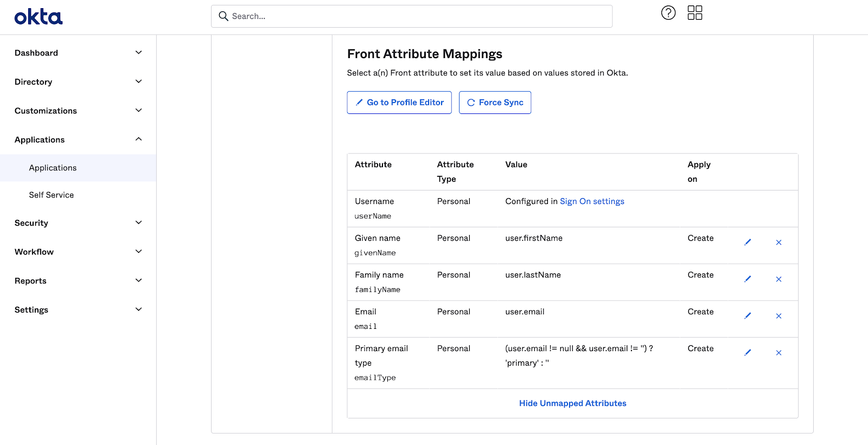
Task: Click the familyName attribute code
Action: point(378,290)
